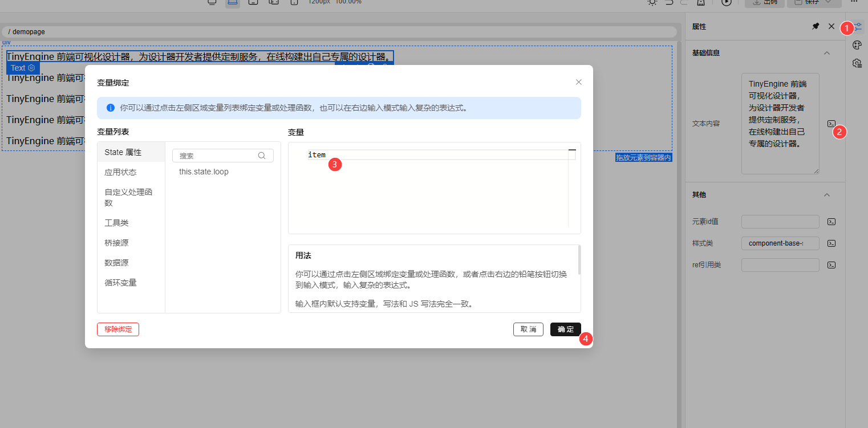Collapse the 基础信息 section
This screenshot has width=868, height=428.
[827, 52]
